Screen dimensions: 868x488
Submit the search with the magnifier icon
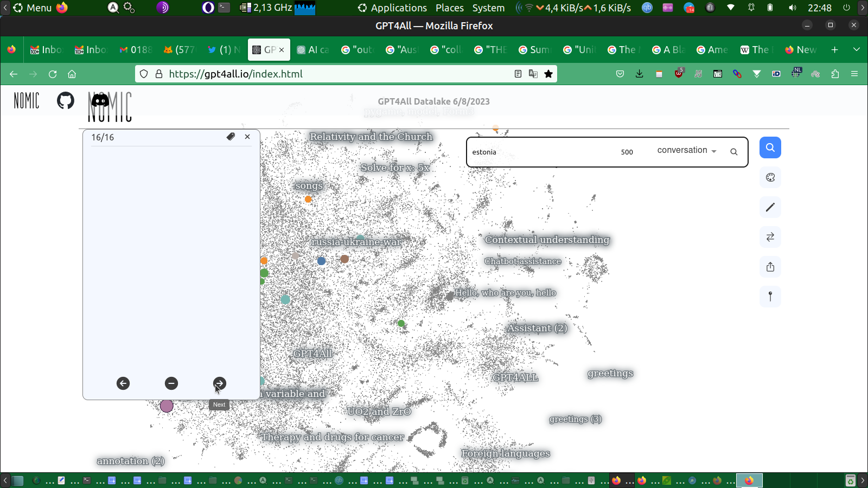coord(734,152)
